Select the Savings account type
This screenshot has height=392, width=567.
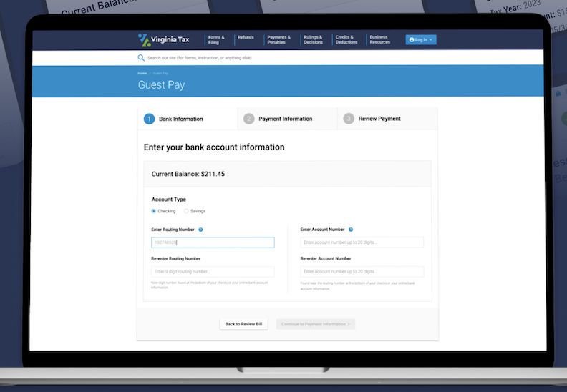click(x=187, y=211)
